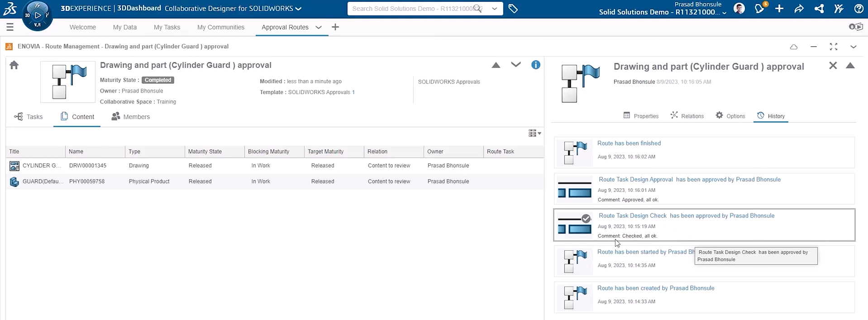The image size is (868, 320).
Task: Click in the Search Solid Solutions Demo field
Action: click(x=412, y=9)
